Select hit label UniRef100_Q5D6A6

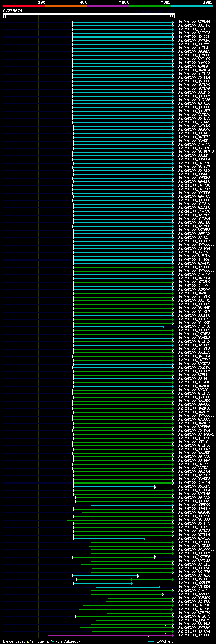194,81
